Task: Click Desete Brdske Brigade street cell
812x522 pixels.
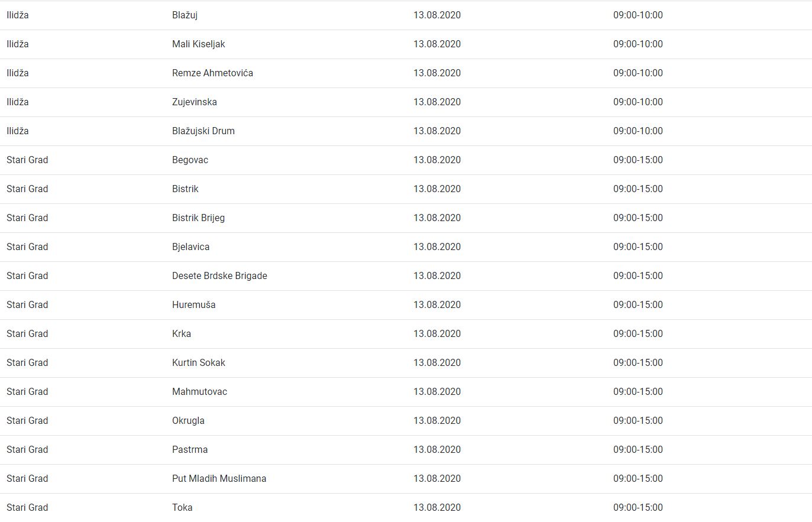Action: point(219,276)
